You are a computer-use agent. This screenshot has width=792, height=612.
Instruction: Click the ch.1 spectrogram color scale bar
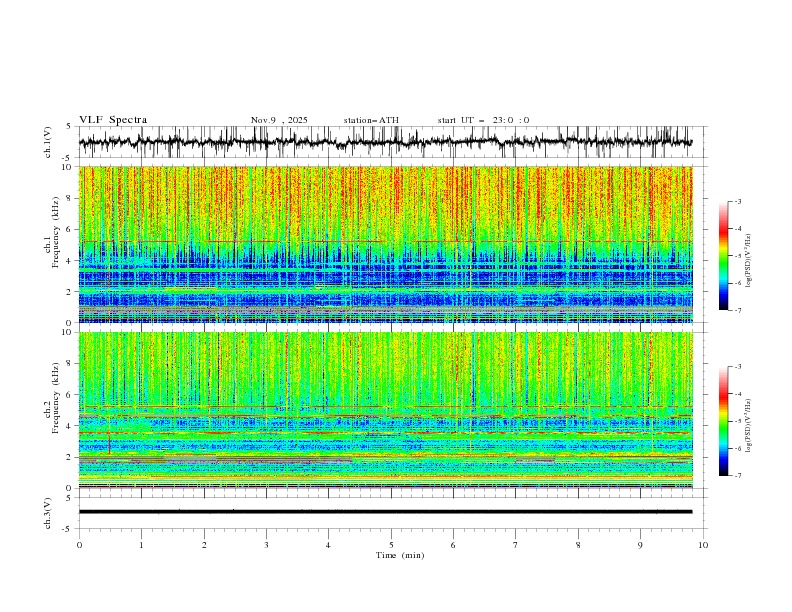[x=723, y=256]
